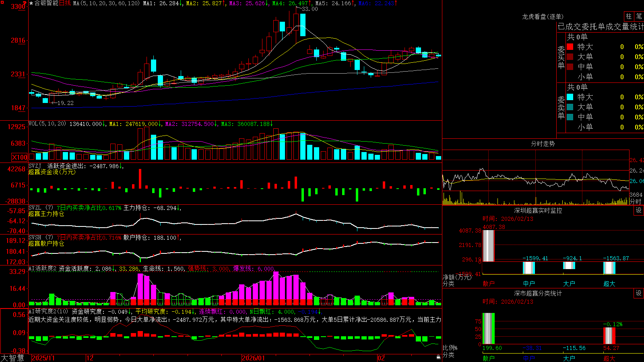644x362 pixels.
Task: Click 超大 bar valued 54.27 in 分类统计
Action: (609, 336)
